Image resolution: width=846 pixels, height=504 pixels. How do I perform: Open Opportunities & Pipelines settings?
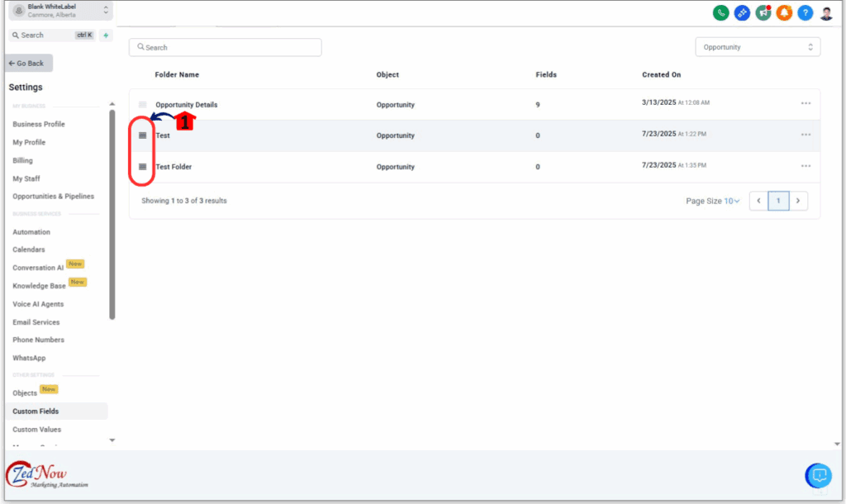[54, 197]
